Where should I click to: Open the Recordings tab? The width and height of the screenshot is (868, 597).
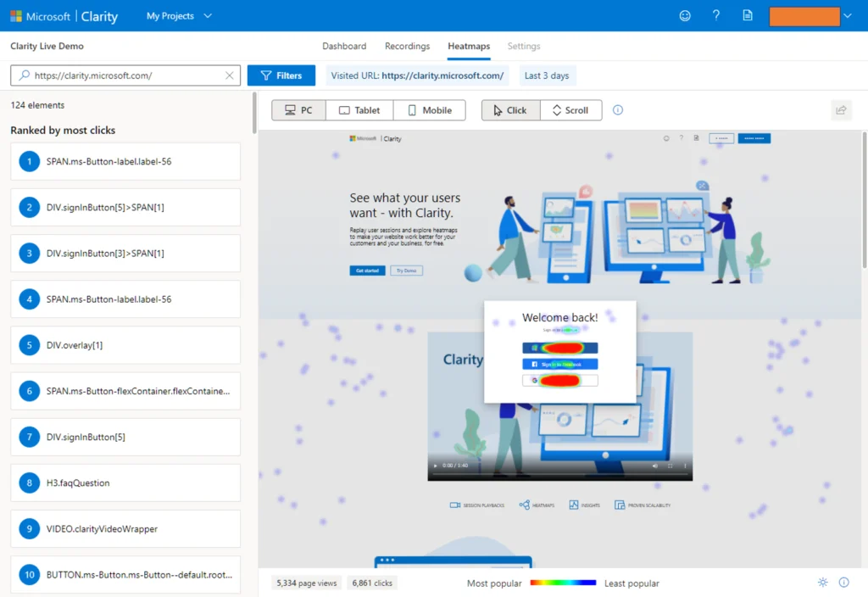[408, 46]
